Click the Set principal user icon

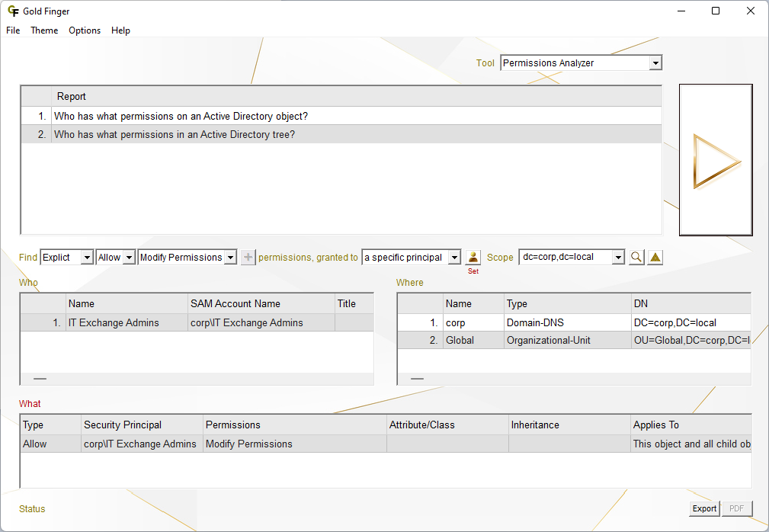coord(473,258)
